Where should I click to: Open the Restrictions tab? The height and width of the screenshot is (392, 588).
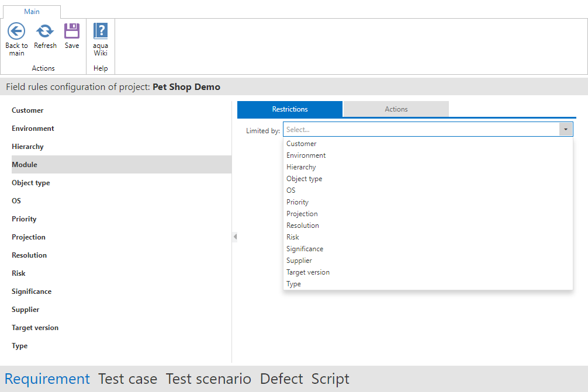[290, 109]
